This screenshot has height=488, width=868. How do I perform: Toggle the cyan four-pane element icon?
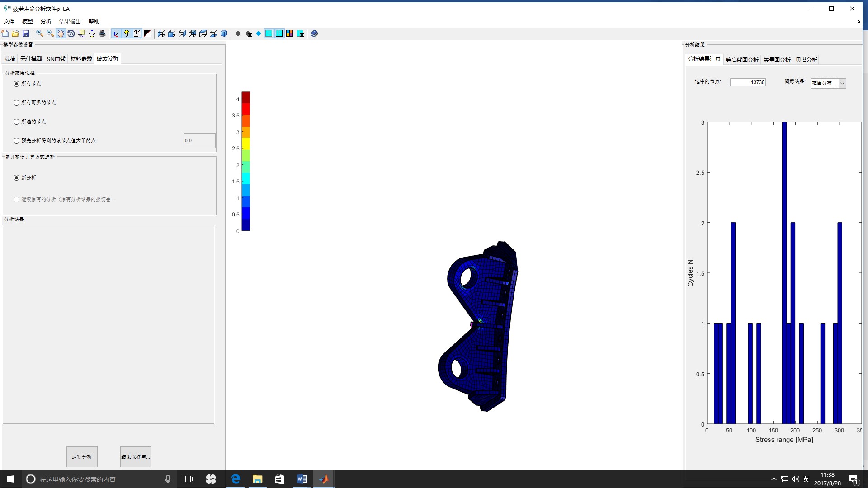coord(269,33)
